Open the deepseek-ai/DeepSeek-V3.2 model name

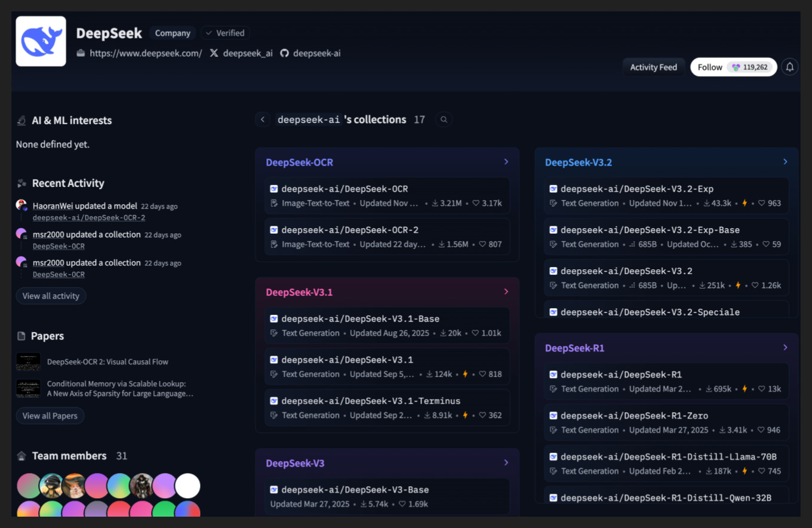(626, 271)
